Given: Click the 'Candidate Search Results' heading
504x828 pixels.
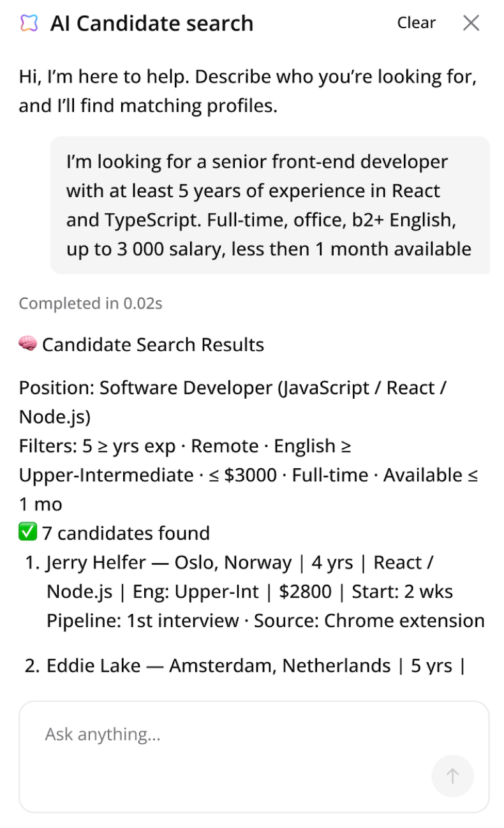Looking at the screenshot, I should [x=153, y=345].
